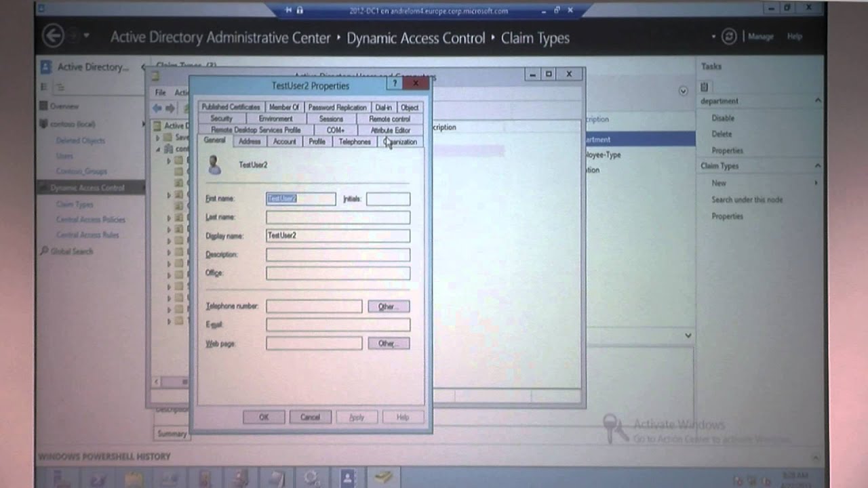This screenshot has width=868, height=488.
Task: Switch navigation pane to list view
Action: click(45, 87)
